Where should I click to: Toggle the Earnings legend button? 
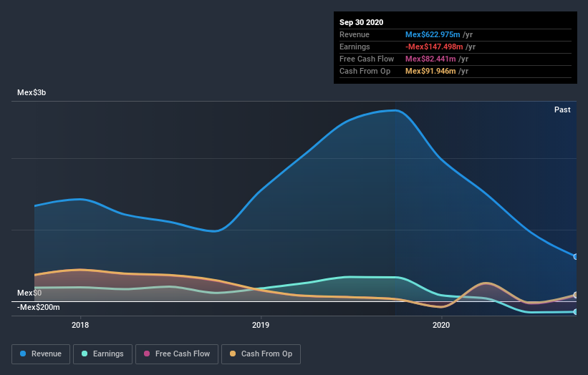tap(102, 354)
